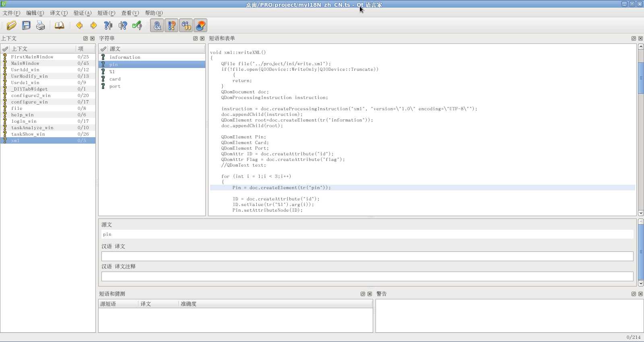Toggle the place marker validation check
644x342 pixels.
[200, 25]
